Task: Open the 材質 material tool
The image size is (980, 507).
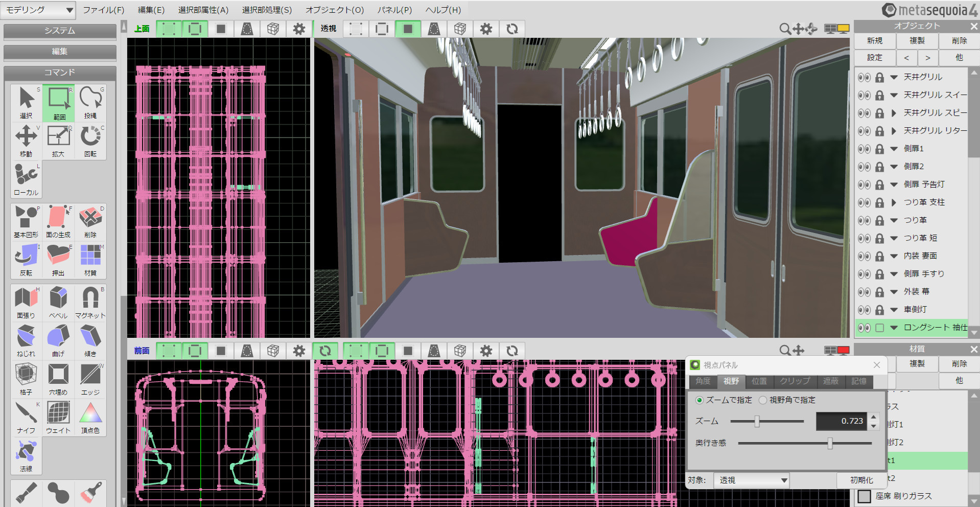Action: [90, 260]
